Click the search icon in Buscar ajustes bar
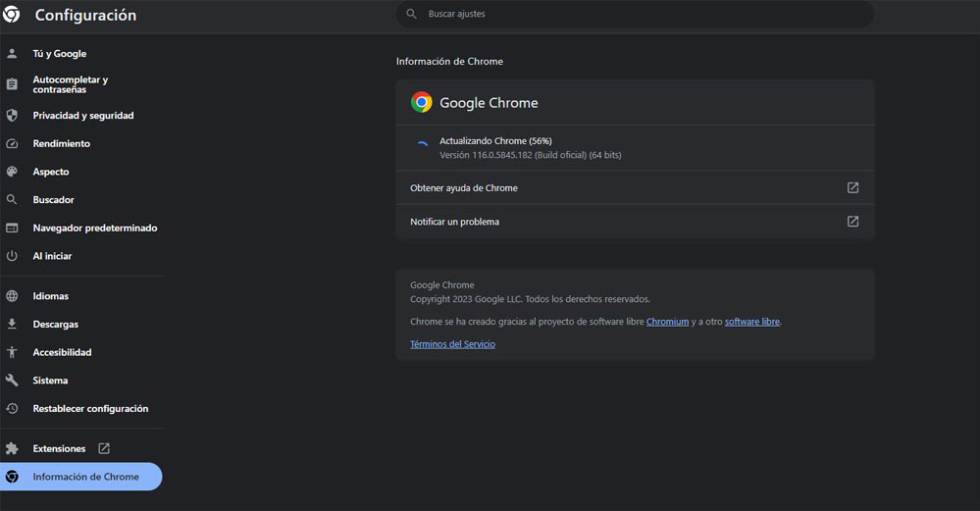Image resolution: width=980 pixels, height=511 pixels. (411, 14)
